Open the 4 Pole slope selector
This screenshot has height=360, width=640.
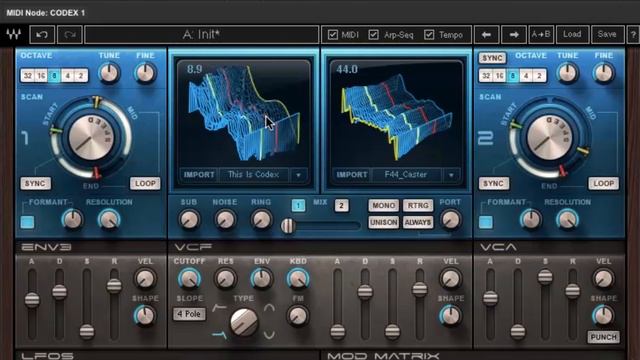tap(189, 314)
